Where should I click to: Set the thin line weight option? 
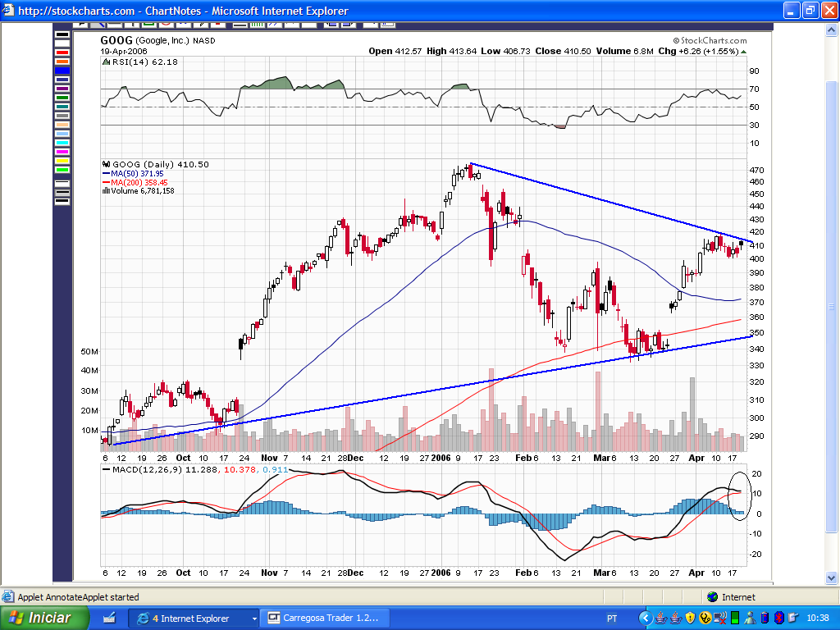tap(62, 184)
